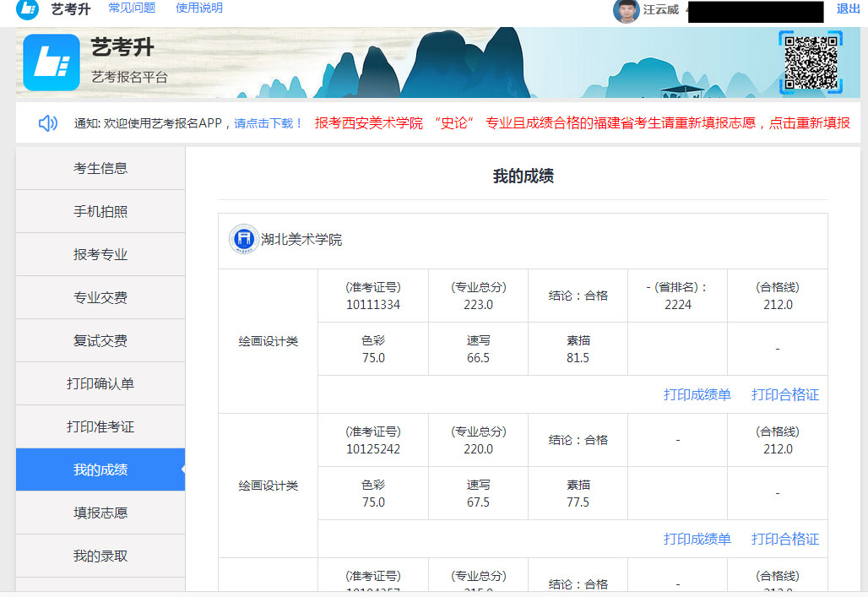Click 素描 score 81.5
The image size is (868, 597).
click(578, 358)
